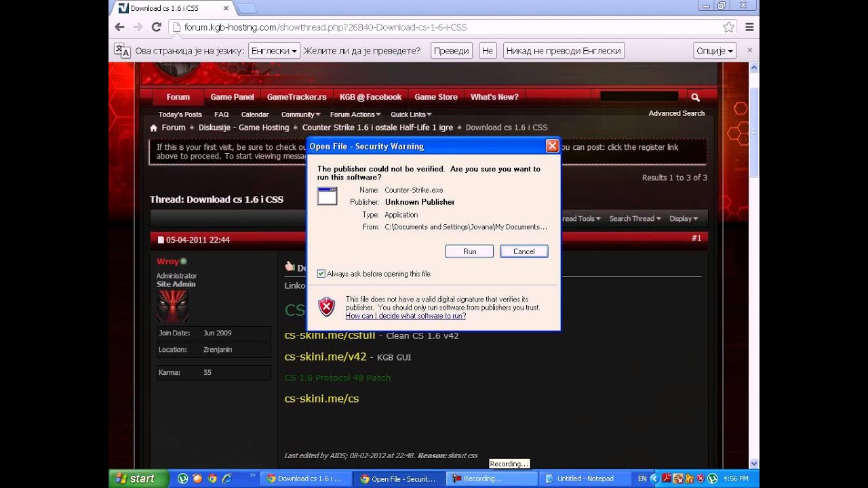Click the home icon in the forum breadcrumb
Screen dimensions: 868x488
pyautogui.click(x=154, y=127)
